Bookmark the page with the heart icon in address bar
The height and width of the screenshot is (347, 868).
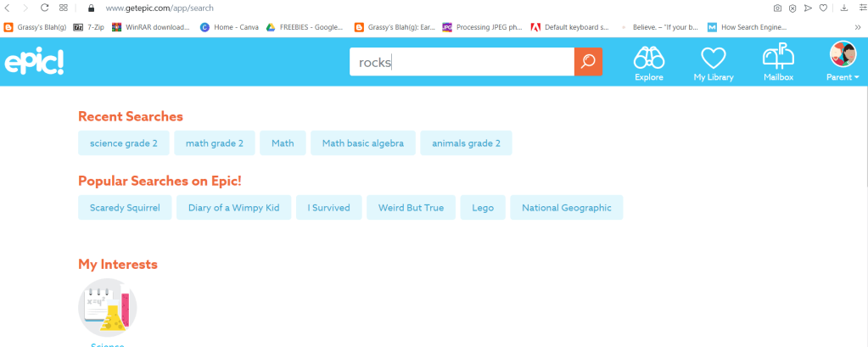pos(822,8)
